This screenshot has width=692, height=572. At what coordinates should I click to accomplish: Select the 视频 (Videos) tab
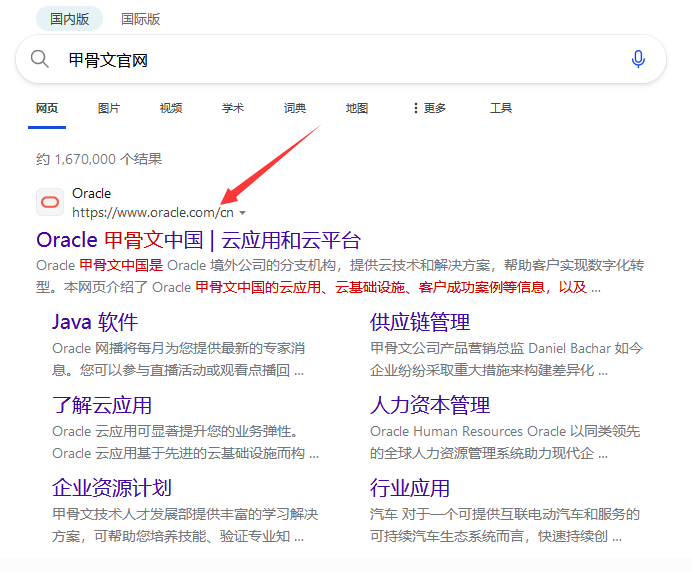tap(171, 108)
